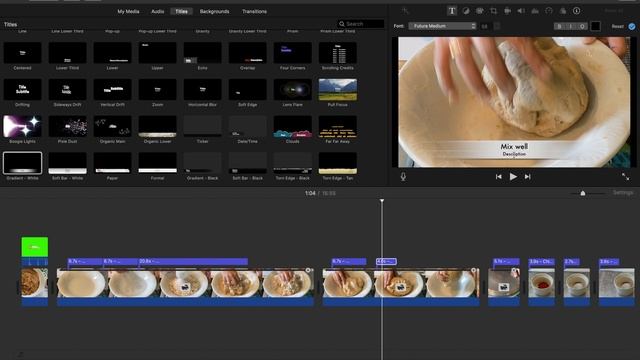This screenshot has width=640, height=360.
Task: Select the Torn Edge - Tan title thumbnail
Action: (x=338, y=163)
